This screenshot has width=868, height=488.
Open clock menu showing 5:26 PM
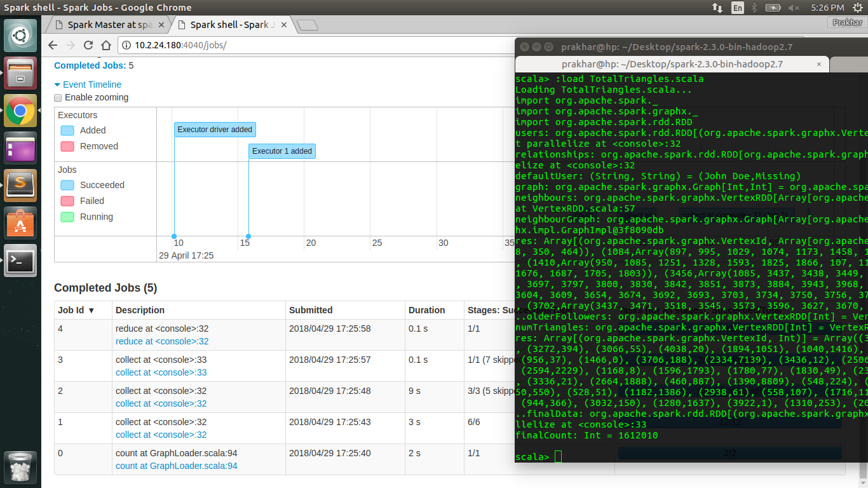pyautogui.click(x=827, y=8)
